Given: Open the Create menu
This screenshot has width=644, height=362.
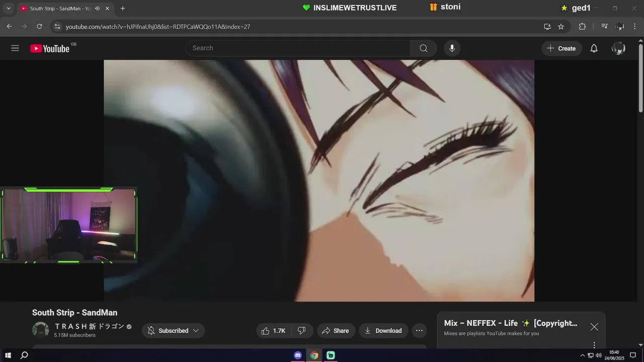Looking at the screenshot, I should pos(561,48).
